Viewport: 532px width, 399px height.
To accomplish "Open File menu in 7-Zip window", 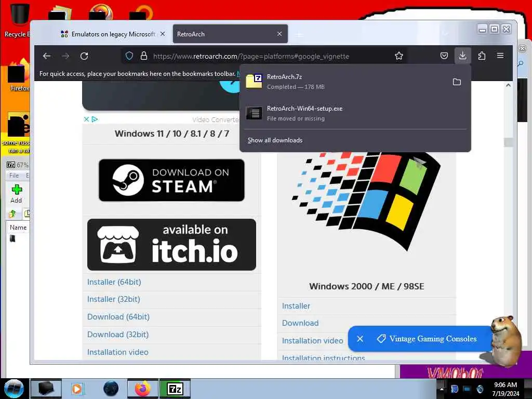I will coord(14,176).
